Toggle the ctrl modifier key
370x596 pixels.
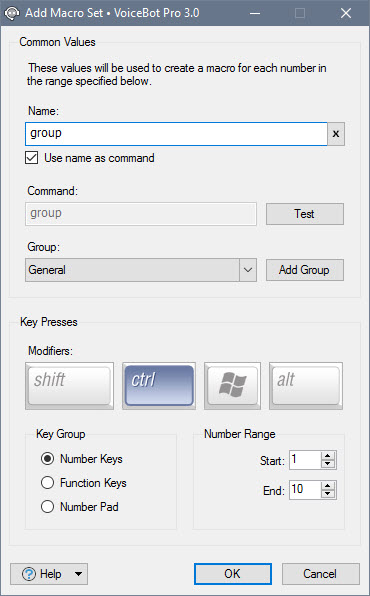pos(159,385)
